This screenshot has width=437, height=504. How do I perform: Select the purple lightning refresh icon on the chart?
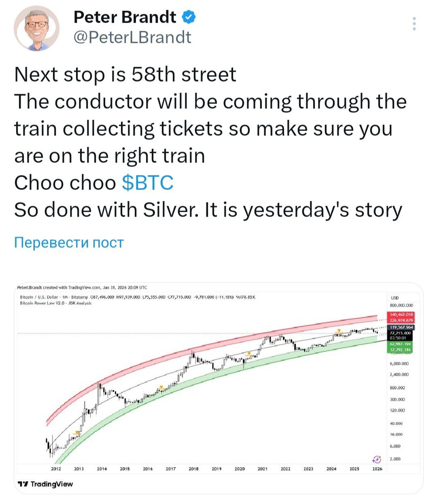(x=378, y=459)
